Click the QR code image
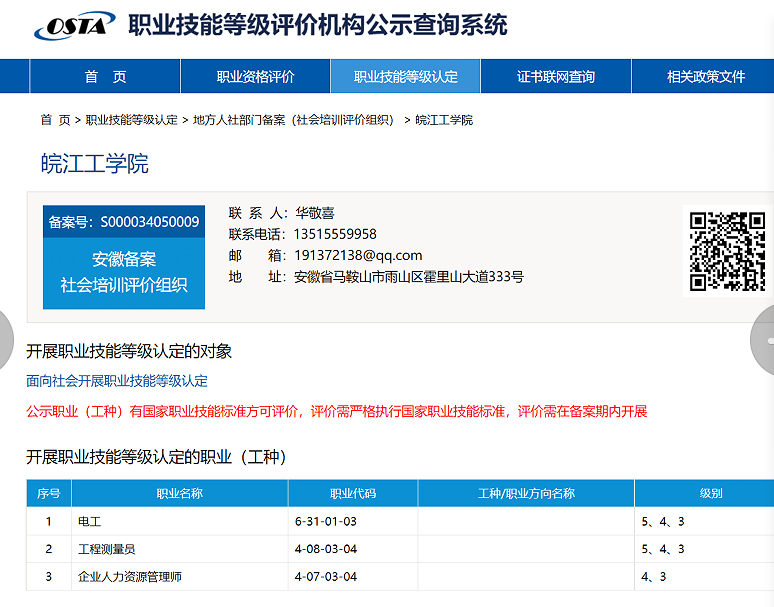Screen dimensions: 774x607 tap(727, 250)
